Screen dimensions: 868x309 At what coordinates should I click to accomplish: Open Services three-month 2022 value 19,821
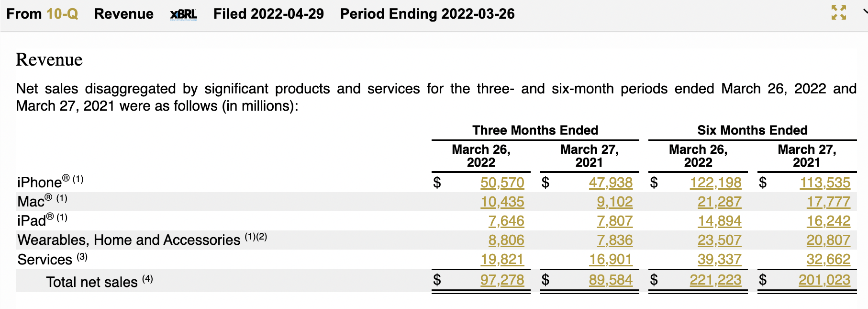click(502, 259)
